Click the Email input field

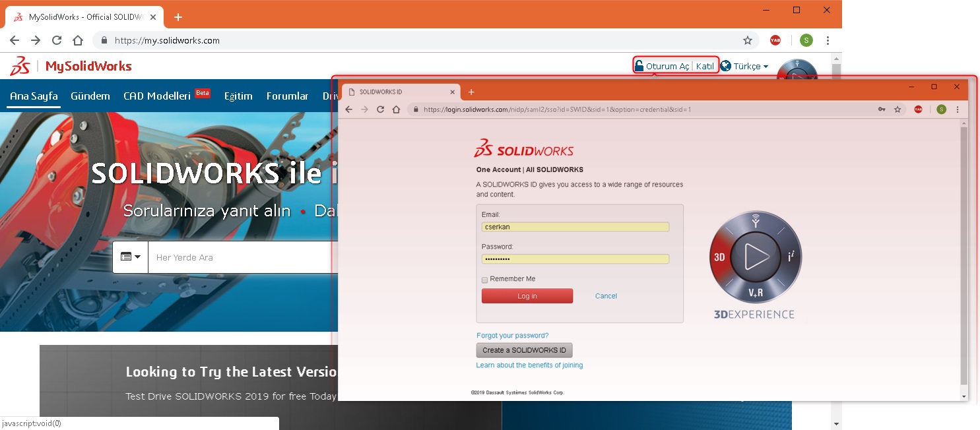tap(575, 227)
